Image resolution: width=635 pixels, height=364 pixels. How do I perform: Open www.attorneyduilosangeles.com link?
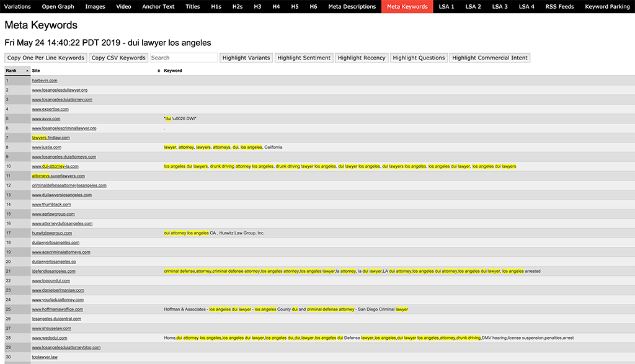click(62, 223)
